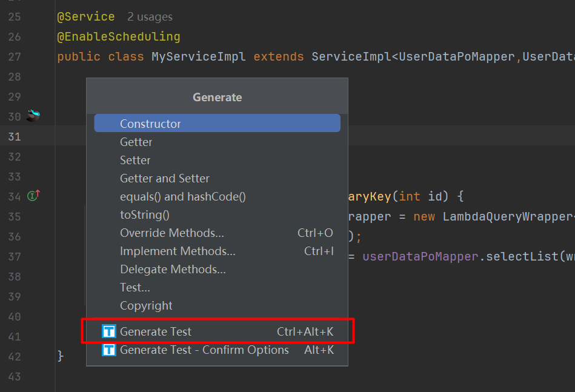
Task: Choose Getter from the Generate popup
Action: click(x=136, y=142)
